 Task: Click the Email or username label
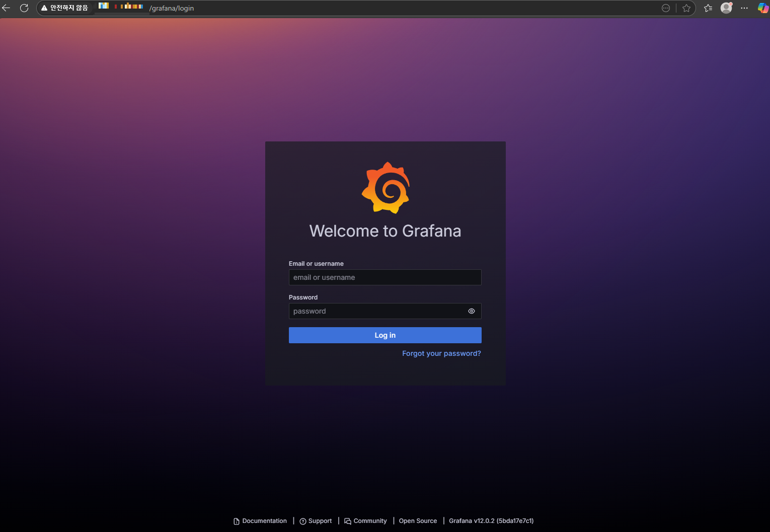tap(316, 264)
